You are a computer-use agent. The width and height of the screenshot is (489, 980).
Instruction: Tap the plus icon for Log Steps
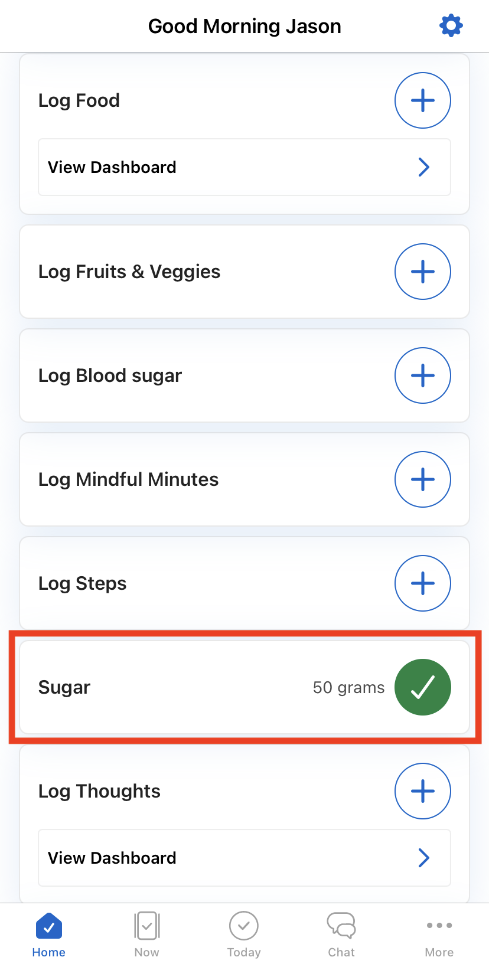tap(423, 583)
